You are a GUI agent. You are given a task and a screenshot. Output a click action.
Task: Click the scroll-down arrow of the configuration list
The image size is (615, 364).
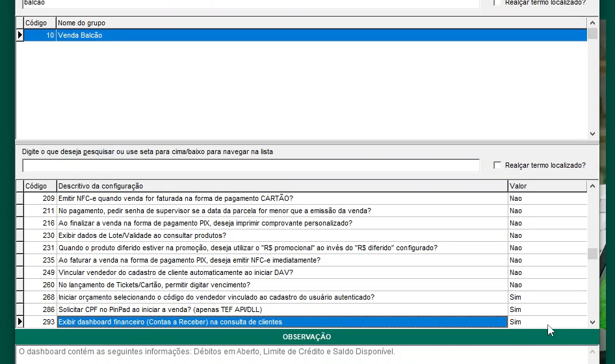coord(592,322)
